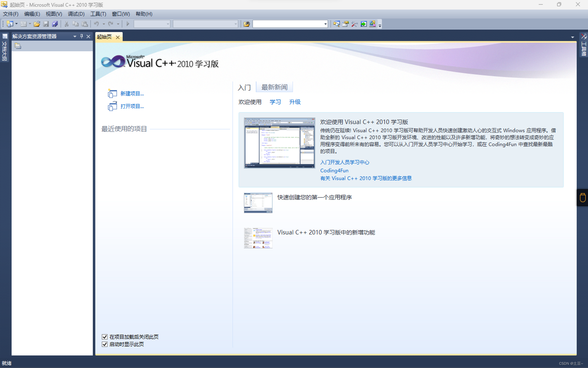Click the Open File folder icon
588x368 pixels.
pyautogui.click(x=37, y=24)
